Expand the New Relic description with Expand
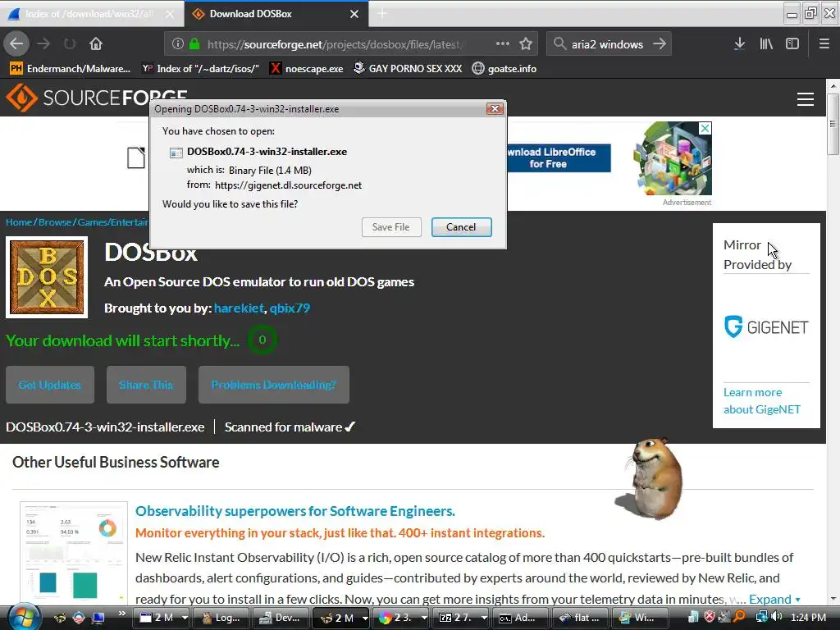The width and height of the screenshot is (840, 630). 774,599
